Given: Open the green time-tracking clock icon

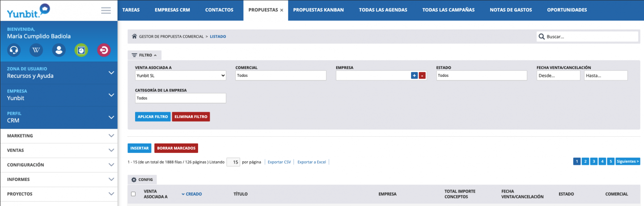Looking at the screenshot, I should [81, 50].
